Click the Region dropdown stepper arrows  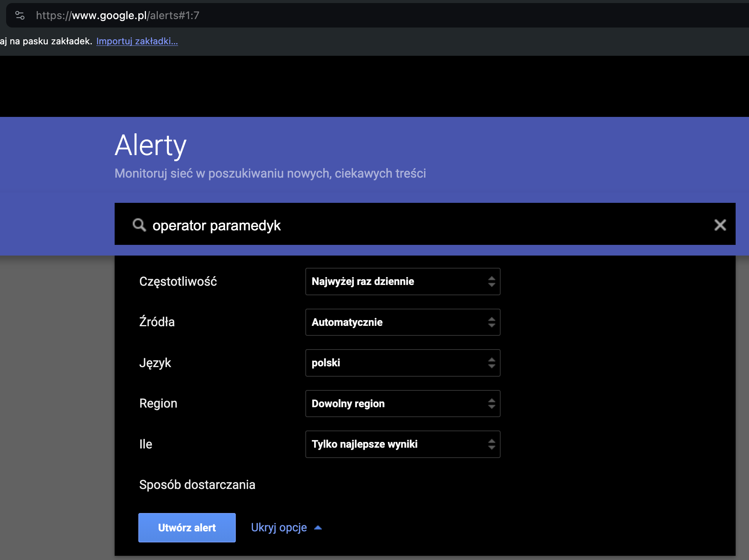pyautogui.click(x=492, y=404)
